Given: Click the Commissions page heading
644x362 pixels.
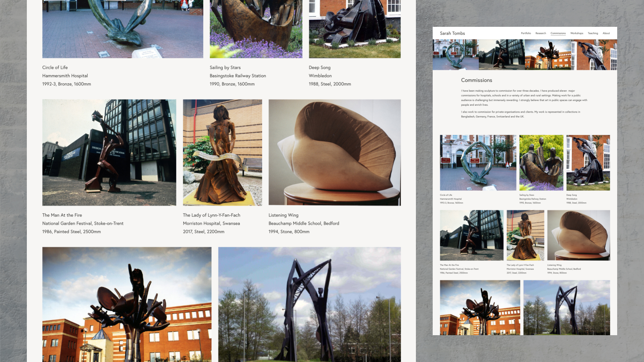Looking at the screenshot, I should 477,80.
